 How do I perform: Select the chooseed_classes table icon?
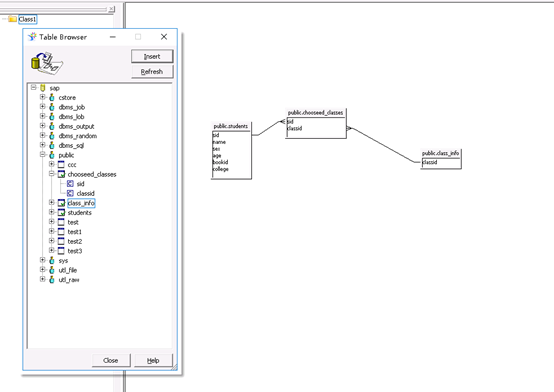pyautogui.click(x=61, y=174)
